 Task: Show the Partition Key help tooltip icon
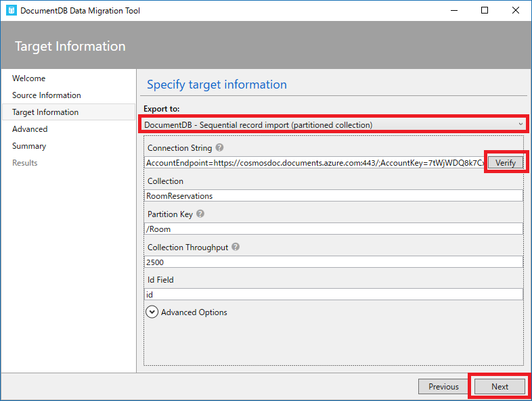point(200,214)
